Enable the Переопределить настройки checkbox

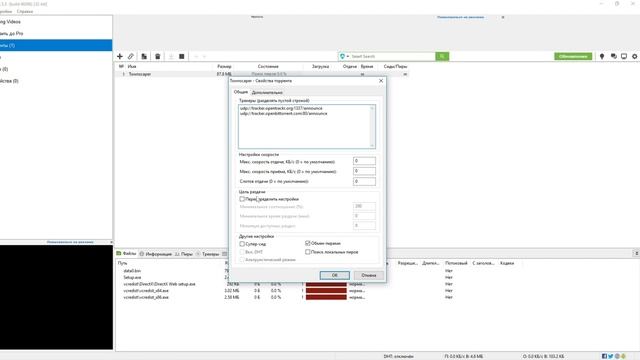click(x=242, y=199)
